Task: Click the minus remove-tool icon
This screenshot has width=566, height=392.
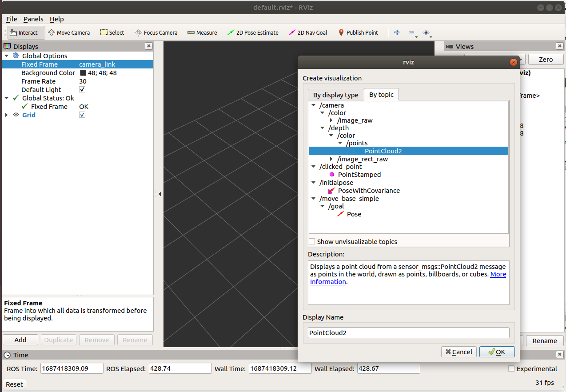Action: tap(411, 32)
